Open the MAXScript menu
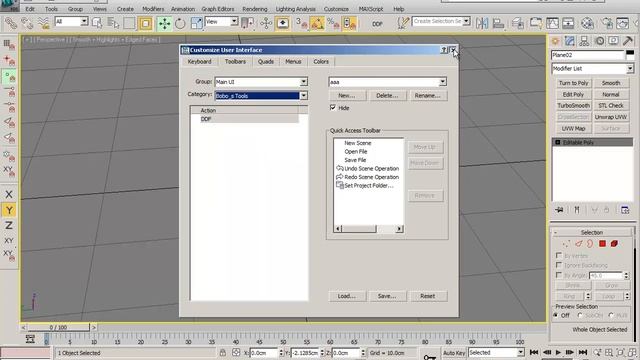 point(371,9)
